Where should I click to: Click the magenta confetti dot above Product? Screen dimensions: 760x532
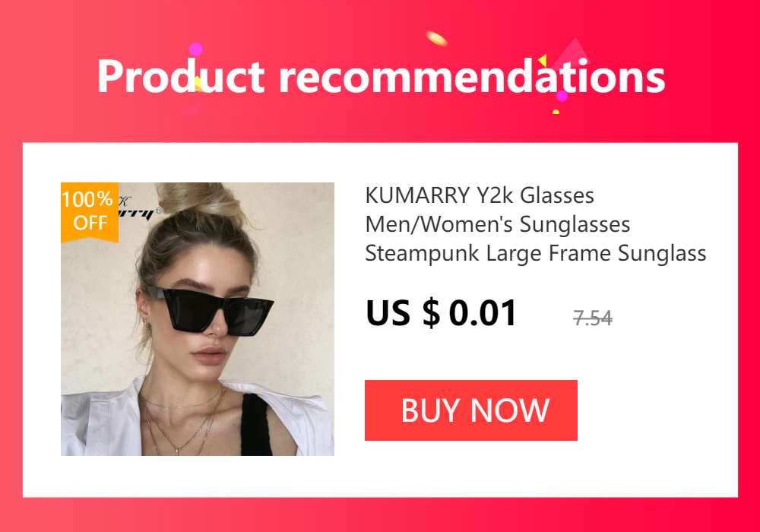point(196,49)
